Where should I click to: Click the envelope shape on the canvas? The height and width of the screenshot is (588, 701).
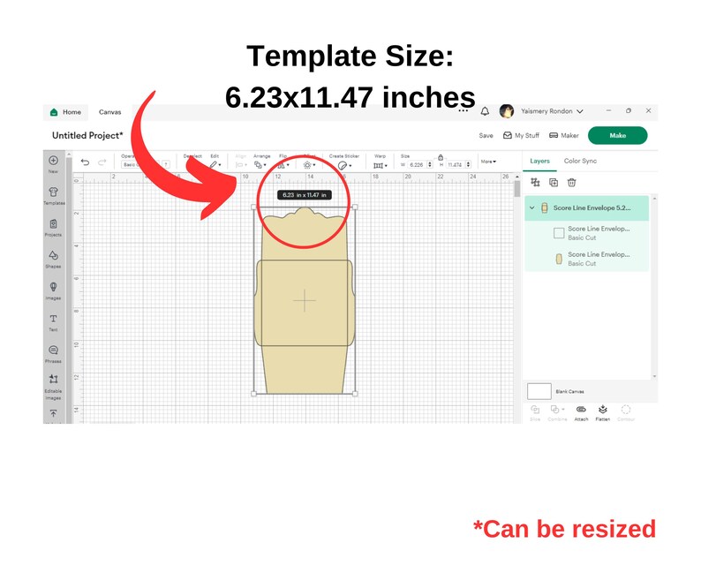[x=305, y=300]
